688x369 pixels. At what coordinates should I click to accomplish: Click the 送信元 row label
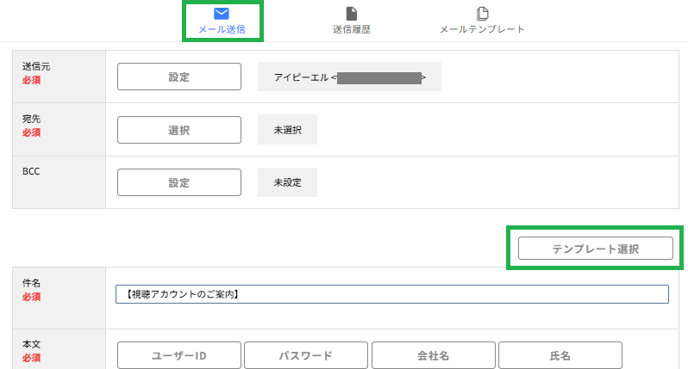click(36, 66)
